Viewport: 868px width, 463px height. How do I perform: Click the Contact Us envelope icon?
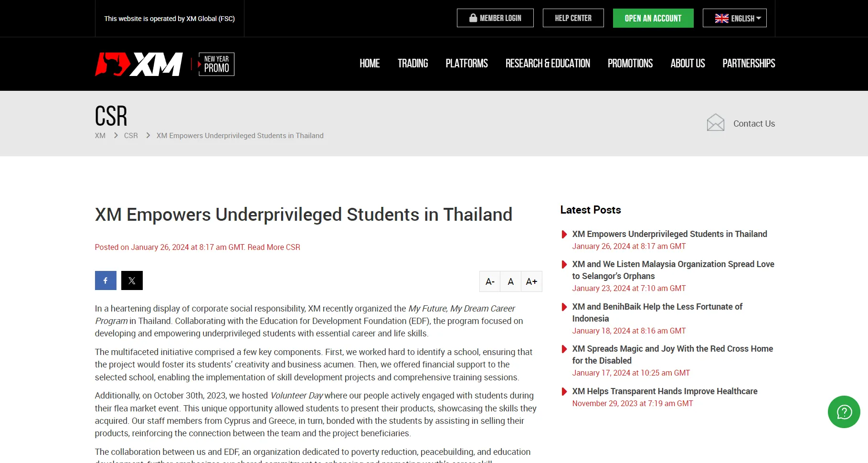click(x=715, y=123)
